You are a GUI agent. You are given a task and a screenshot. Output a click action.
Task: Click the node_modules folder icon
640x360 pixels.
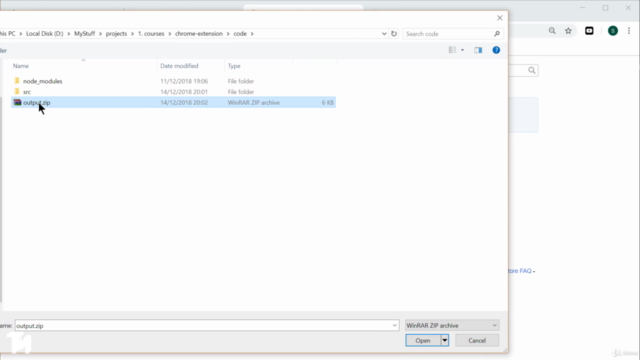coord(17,81)
